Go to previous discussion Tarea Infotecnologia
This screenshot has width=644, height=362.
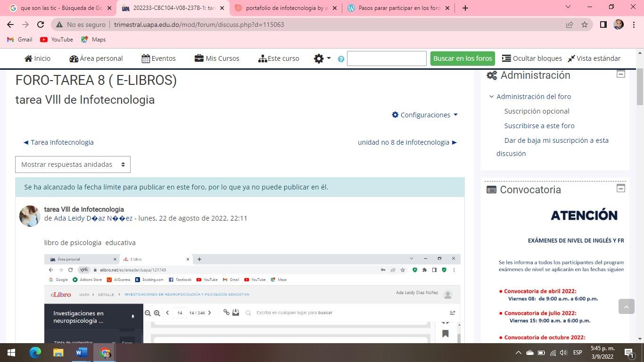(58, 142)
